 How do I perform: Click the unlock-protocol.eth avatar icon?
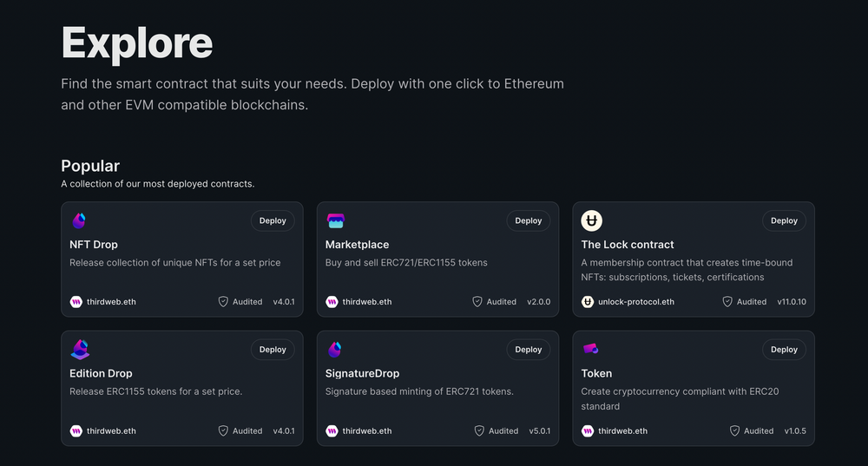pos(588,302)
